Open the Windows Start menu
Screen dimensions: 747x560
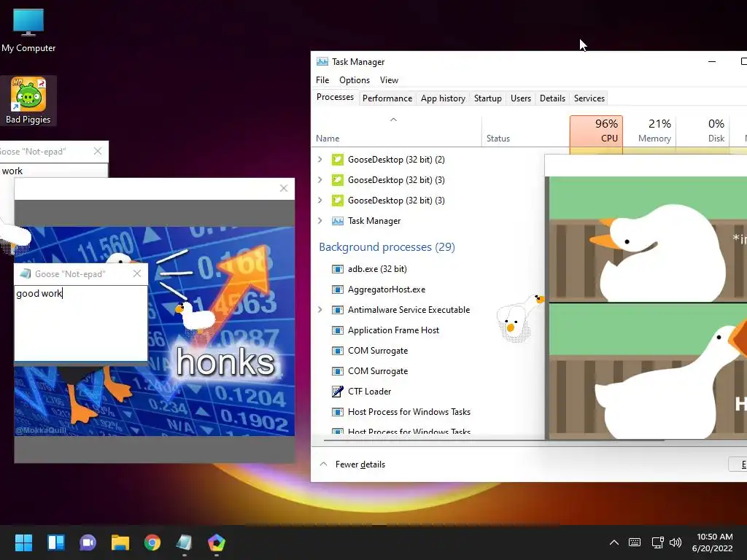pos(23,542)
